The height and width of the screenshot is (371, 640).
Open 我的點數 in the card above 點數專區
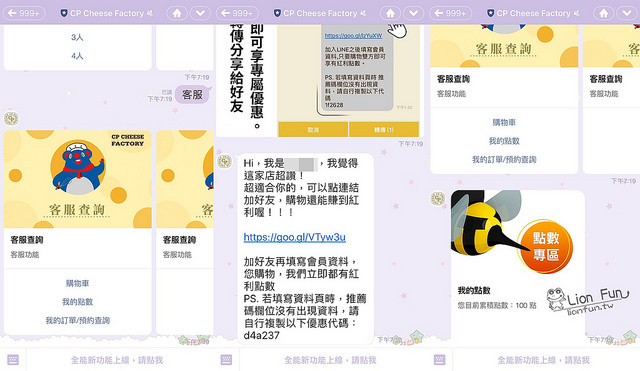point(504,141)
